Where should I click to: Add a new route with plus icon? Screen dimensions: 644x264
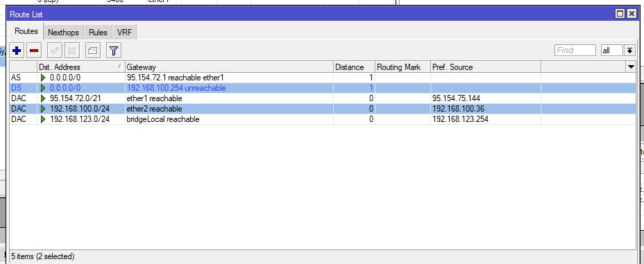pos(17,51)
